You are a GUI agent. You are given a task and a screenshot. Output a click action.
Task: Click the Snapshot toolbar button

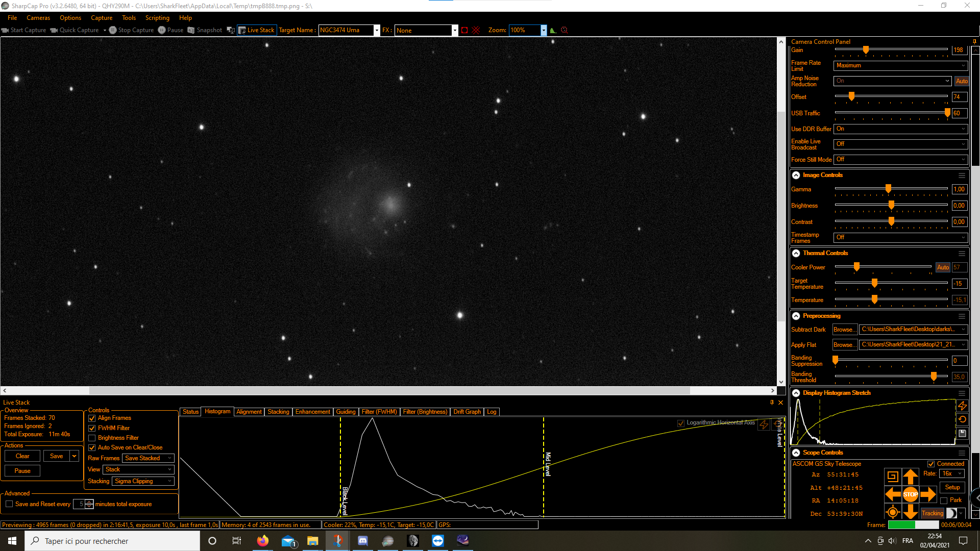205,30
